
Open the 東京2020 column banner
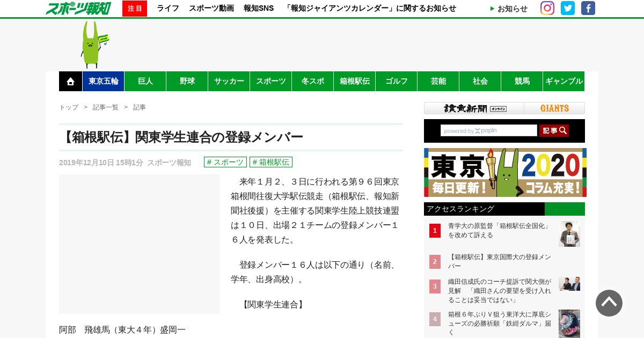coord(505,172)
